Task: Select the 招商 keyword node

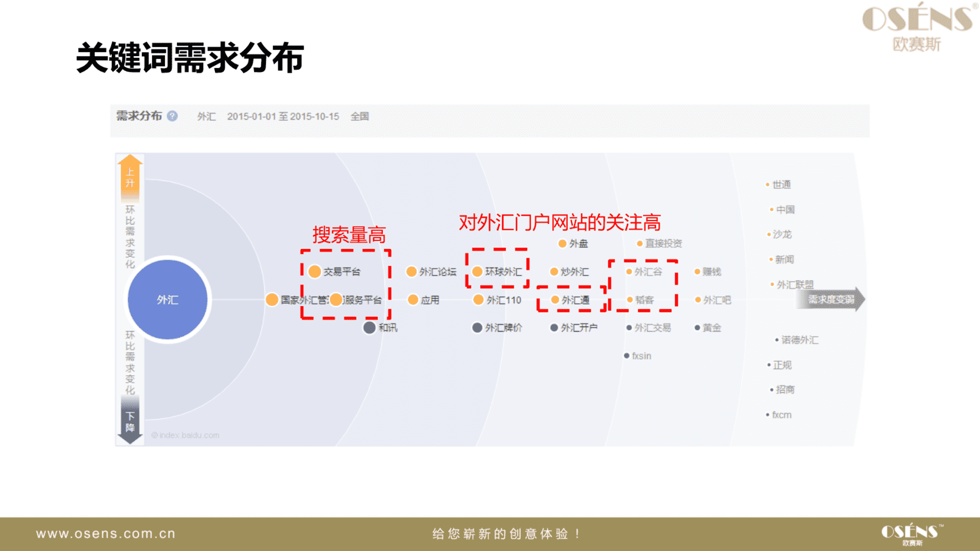Action: [x=782, y=389]
